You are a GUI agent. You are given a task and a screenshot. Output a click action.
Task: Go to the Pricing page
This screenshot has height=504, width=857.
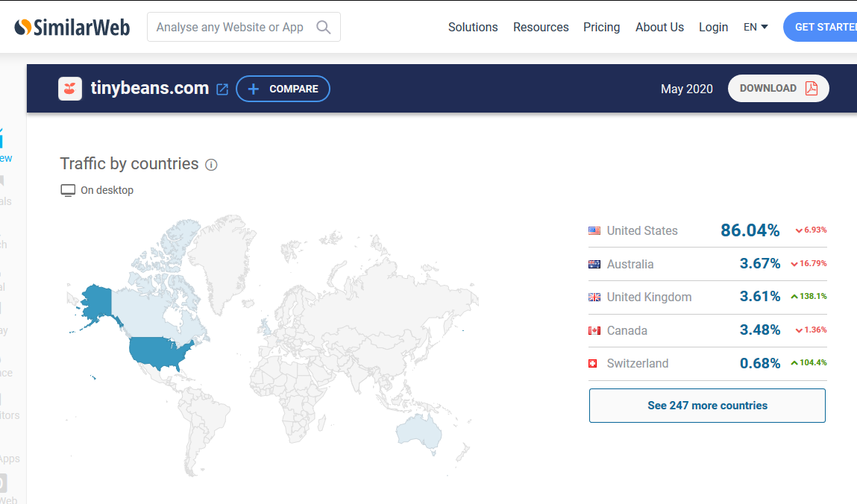pos(601,27)
